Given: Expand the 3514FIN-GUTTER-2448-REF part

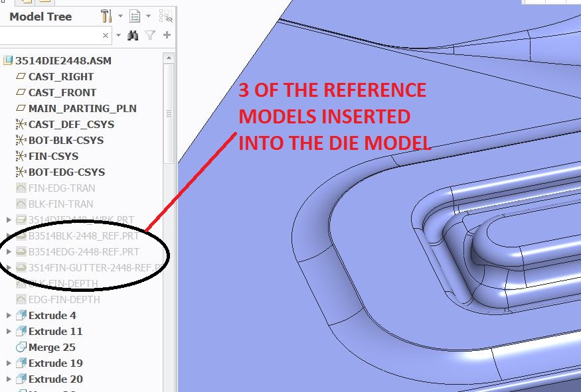Looking at the screenshot, I should pos(7,267).
